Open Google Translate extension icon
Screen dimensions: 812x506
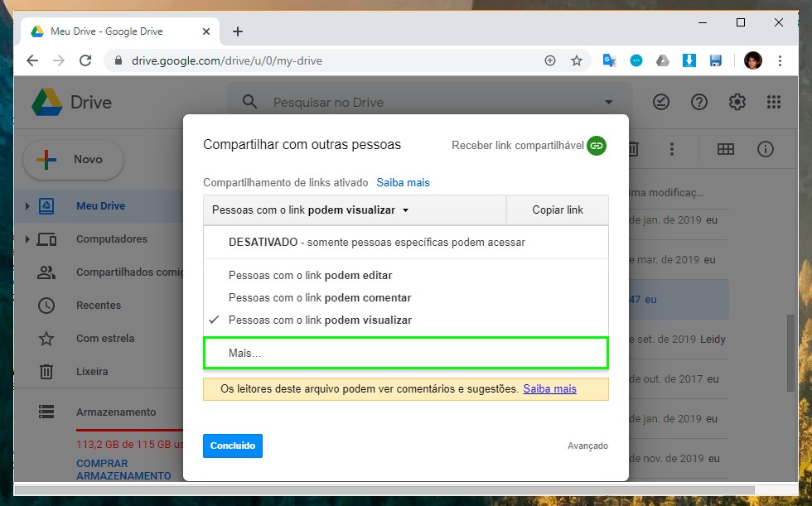click(610, 60)
